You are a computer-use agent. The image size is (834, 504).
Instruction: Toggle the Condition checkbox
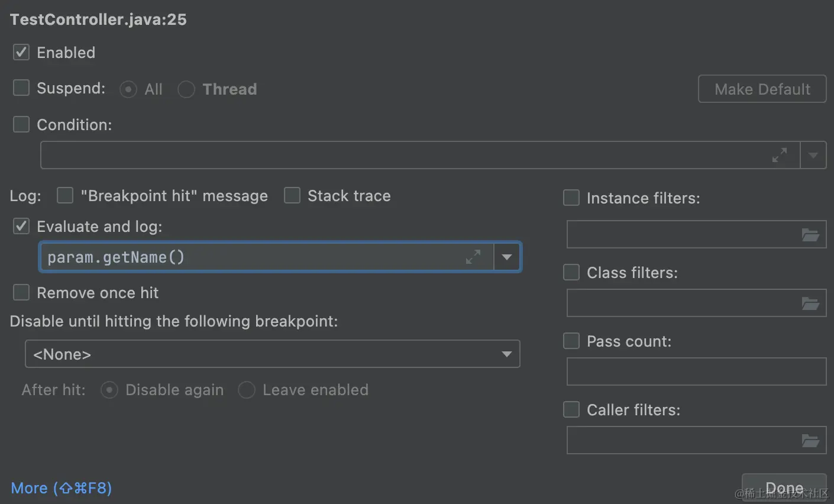(21, 124)
